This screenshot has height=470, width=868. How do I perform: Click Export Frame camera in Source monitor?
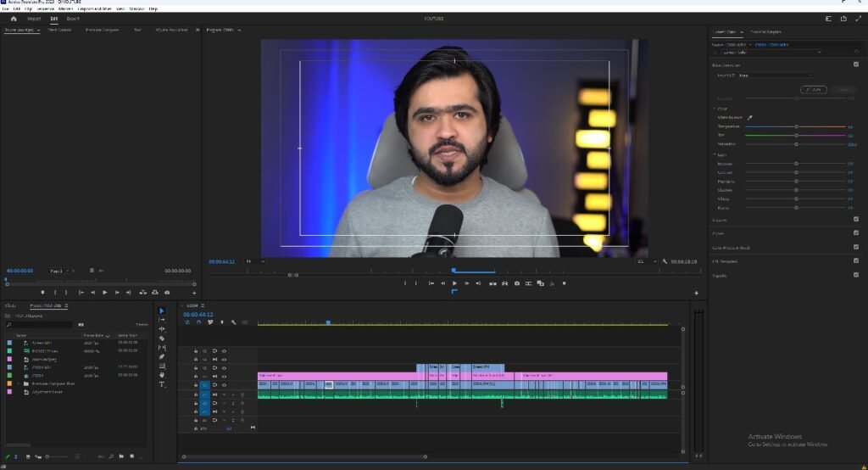pos(167,293)
